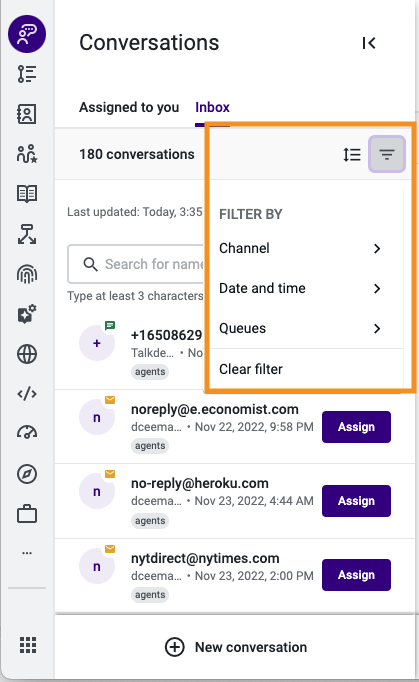Open the apps grid launcher icon
Screen dimensions: 419x682
(28, 645)
